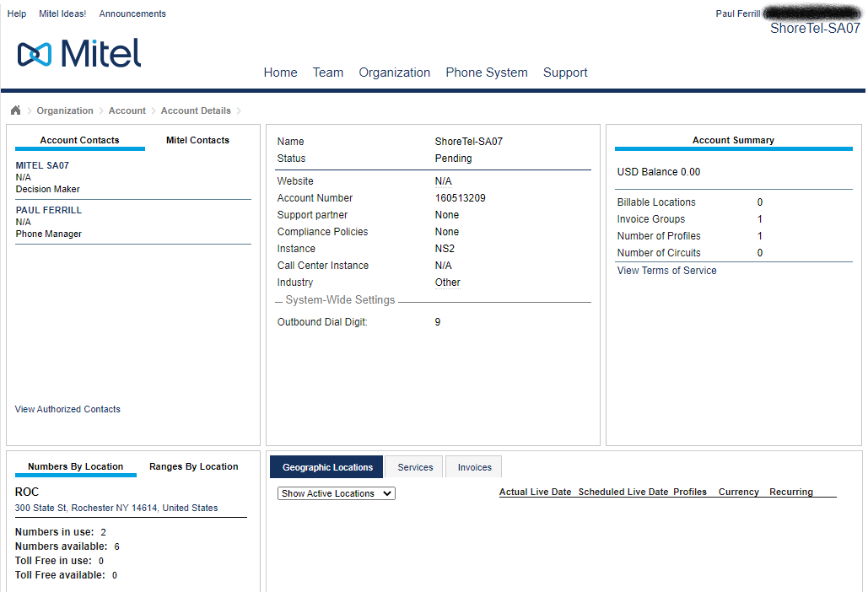Click the View Authorized Contacts link

(x=67, y=409)
